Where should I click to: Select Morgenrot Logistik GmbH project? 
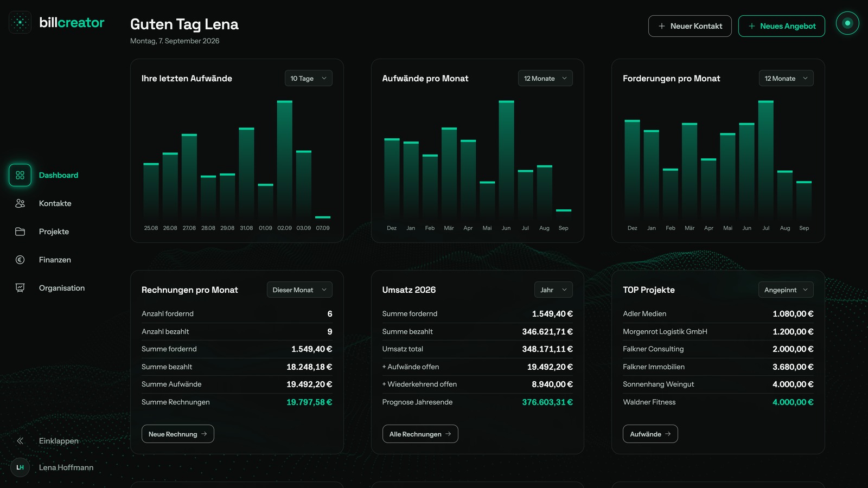pos(718,331)
